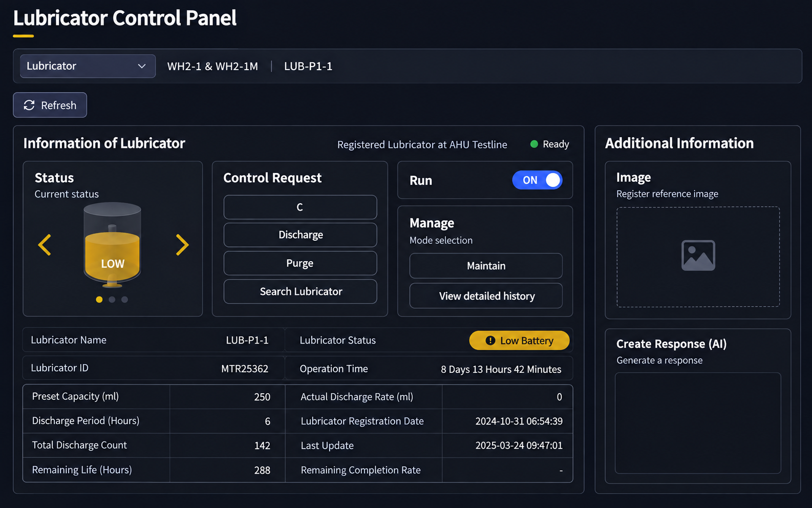The image size is (812, 508).
Task: Click the Purge button
Action: click(x=300, y=263)
